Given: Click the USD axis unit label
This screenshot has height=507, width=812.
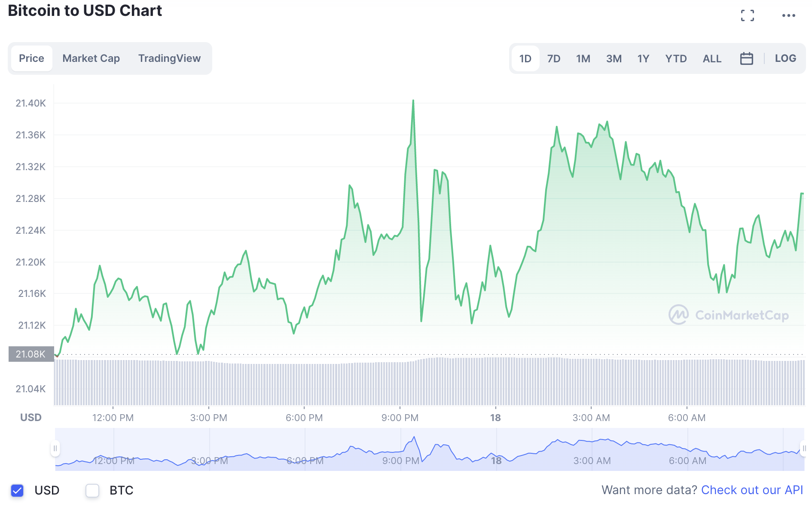Looking at the screenshot, I should click(31, 418).
